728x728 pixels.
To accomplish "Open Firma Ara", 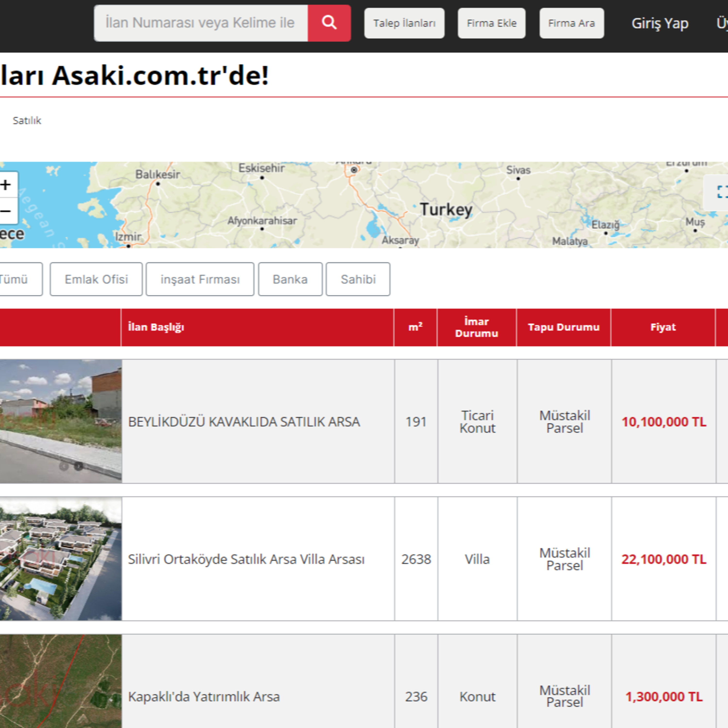I will tap(571, 23).
